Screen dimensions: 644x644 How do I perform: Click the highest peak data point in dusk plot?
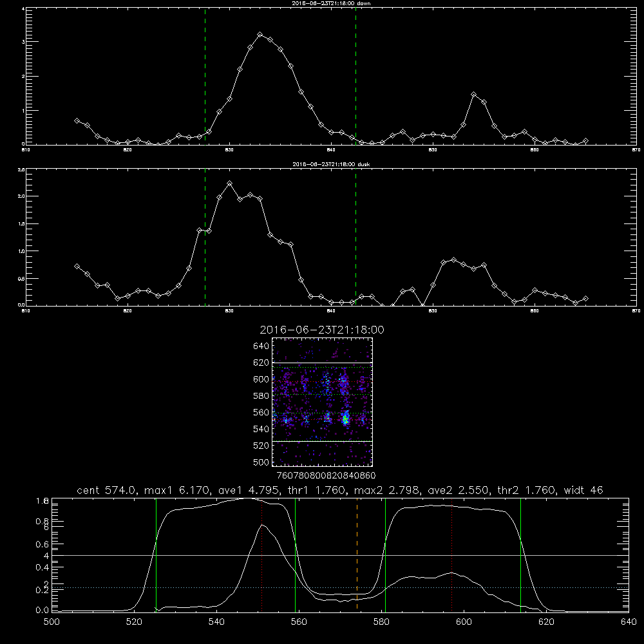click(x=230, y=183)
